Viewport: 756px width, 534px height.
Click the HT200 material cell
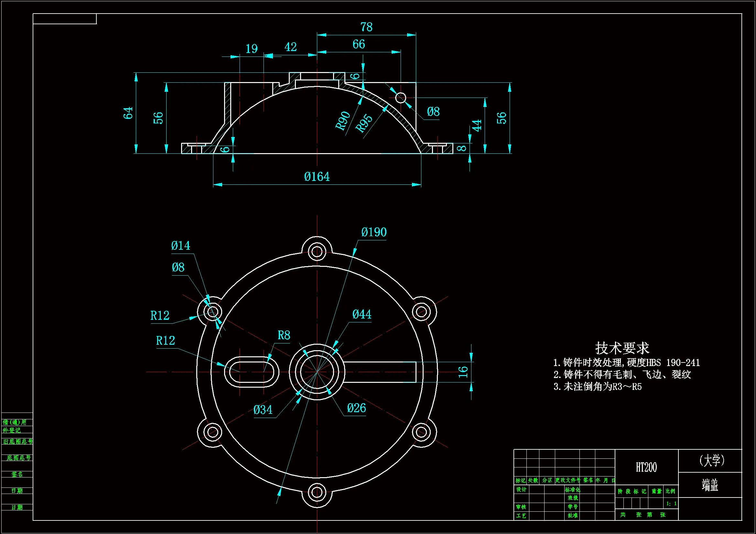646,467
